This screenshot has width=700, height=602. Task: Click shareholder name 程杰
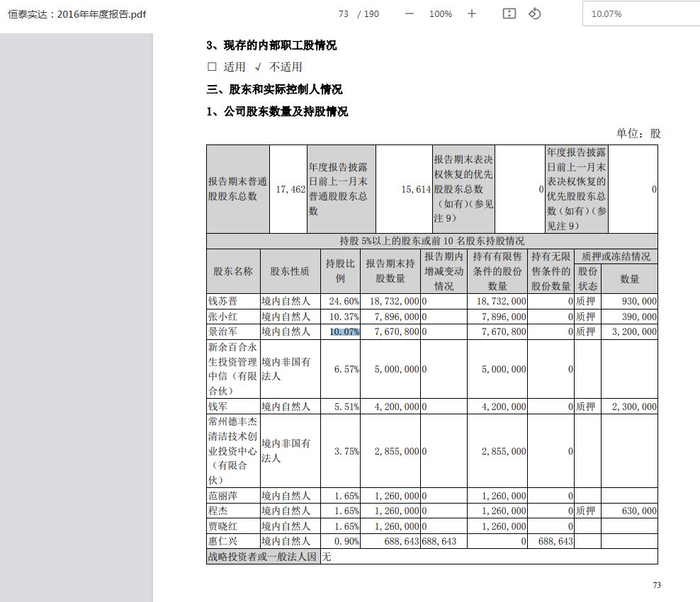click(x=218, y=511)
